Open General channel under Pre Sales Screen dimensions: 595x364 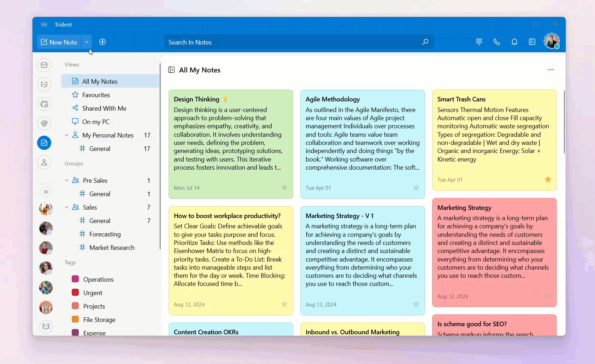[x=110, y=194]
